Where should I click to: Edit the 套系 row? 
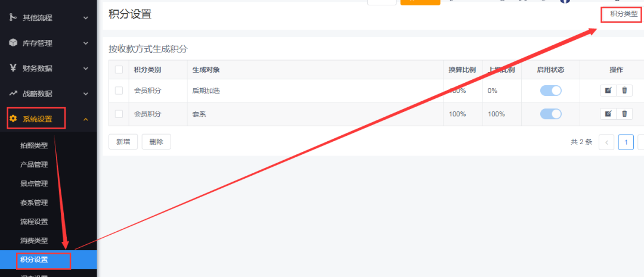[608, 114]
